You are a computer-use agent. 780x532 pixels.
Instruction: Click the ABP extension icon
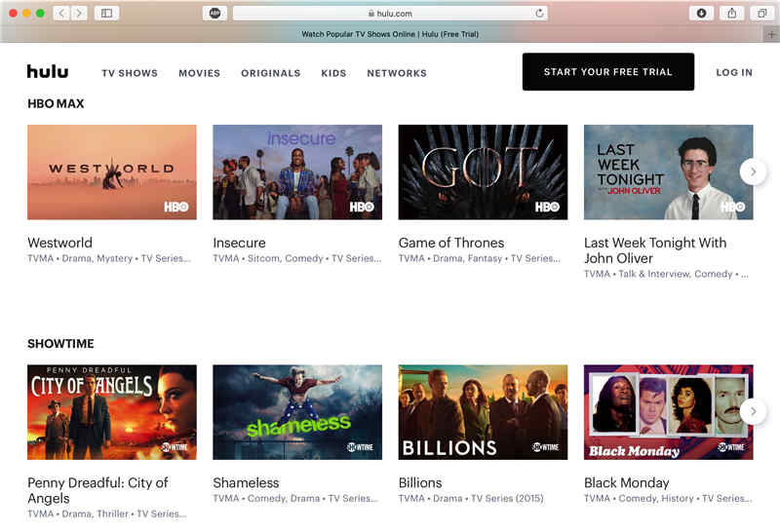pyautogui.click(x=214, y=14)
